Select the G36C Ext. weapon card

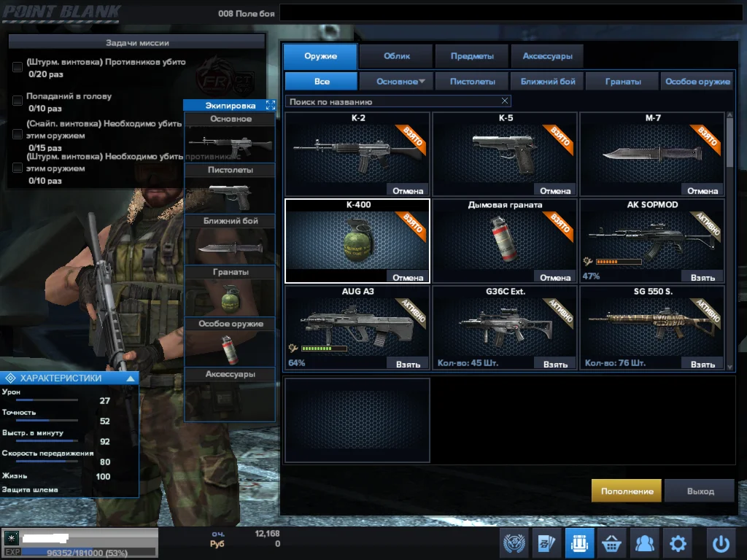click(x=505, y=327)
